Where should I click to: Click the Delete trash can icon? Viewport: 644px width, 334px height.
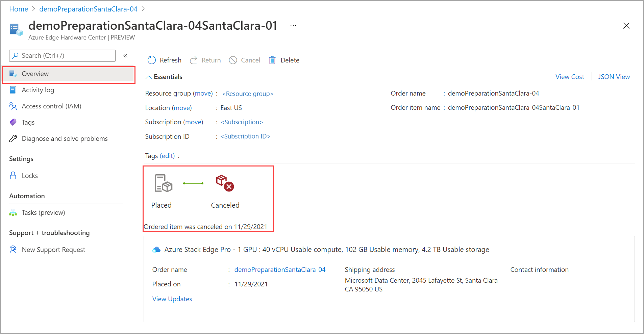point(272,60)
